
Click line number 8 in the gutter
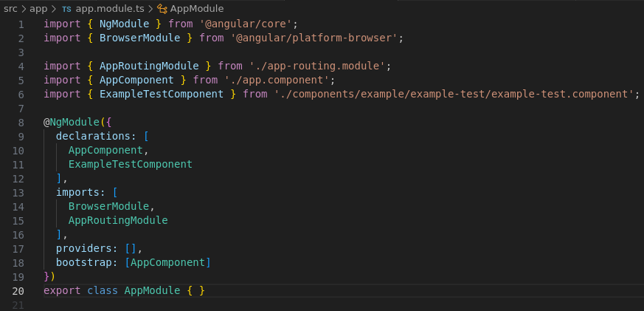click(x=21, y=122)
